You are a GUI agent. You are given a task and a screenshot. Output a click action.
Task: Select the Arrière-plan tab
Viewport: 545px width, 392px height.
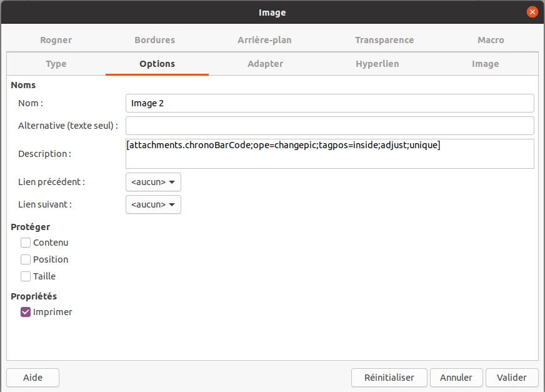click(264, 40)
